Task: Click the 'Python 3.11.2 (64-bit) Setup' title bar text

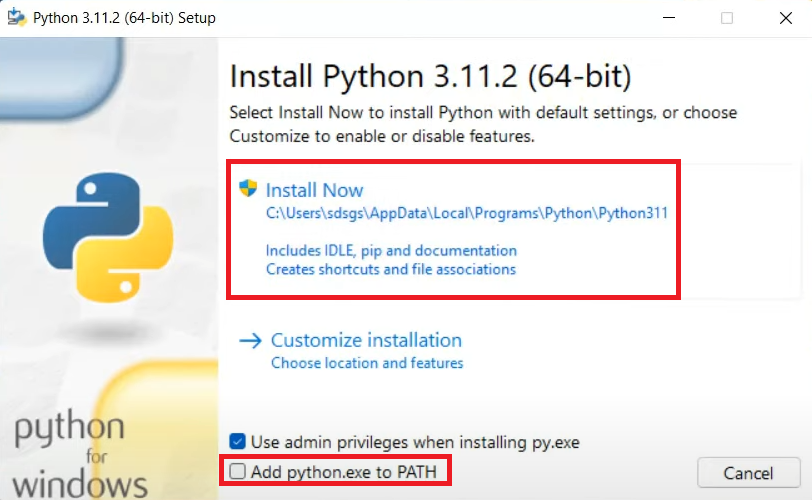Action: 124,18
